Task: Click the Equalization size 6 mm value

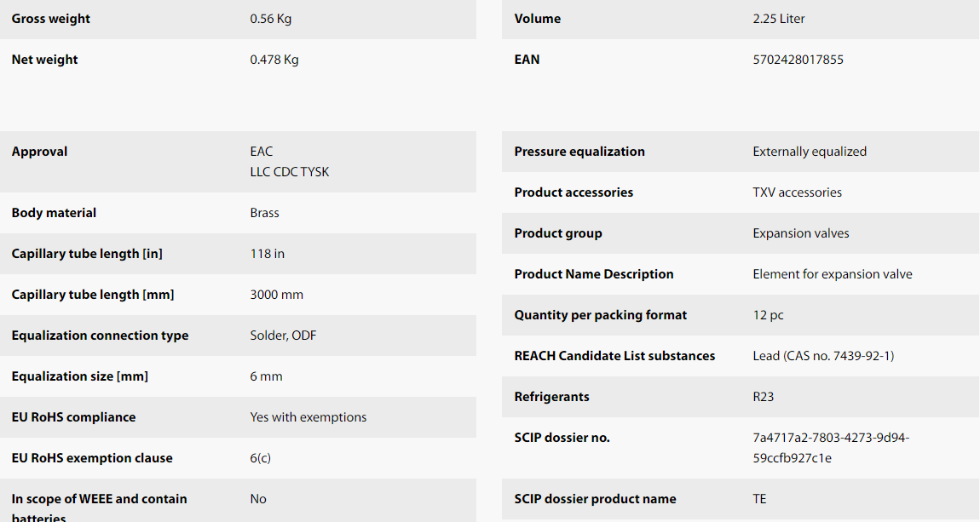Action: pos(266,376)
